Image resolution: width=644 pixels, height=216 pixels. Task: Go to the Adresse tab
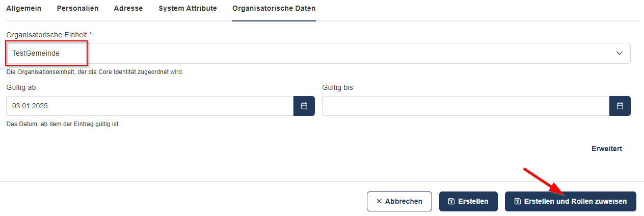[128, 9]
